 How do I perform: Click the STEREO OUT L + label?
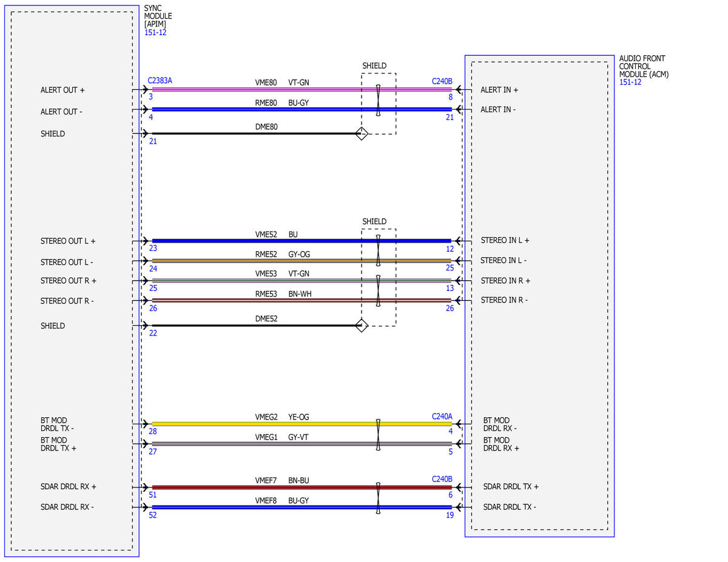click(68, 241)
